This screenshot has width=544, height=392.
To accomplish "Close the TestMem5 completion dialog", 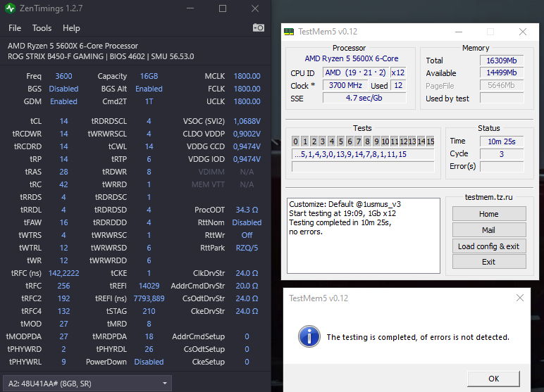I will click(520, 298).
